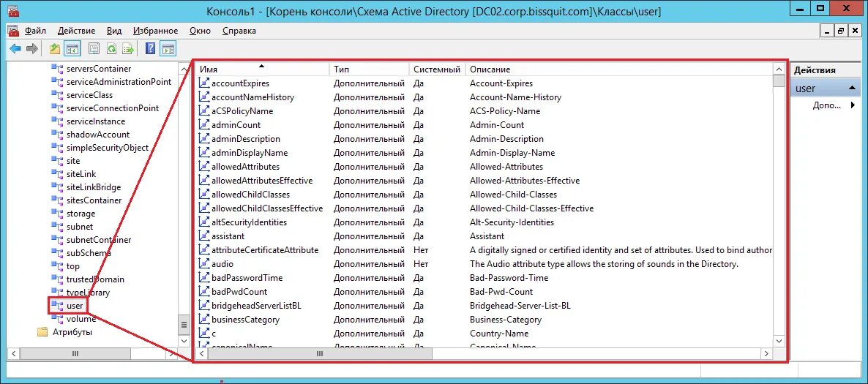Toggle the Actions pane toolbar button
The height and width of the screenshot is (384, 868).
(168, 49)
